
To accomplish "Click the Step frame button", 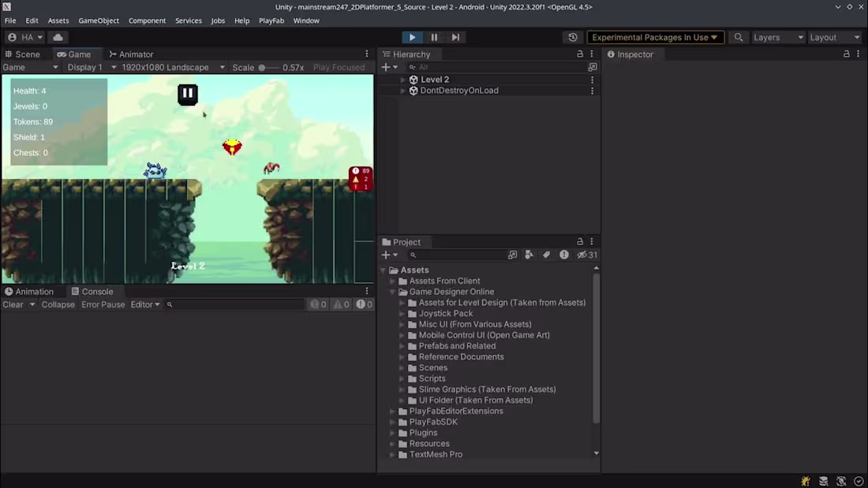I will tap(455, 37).
